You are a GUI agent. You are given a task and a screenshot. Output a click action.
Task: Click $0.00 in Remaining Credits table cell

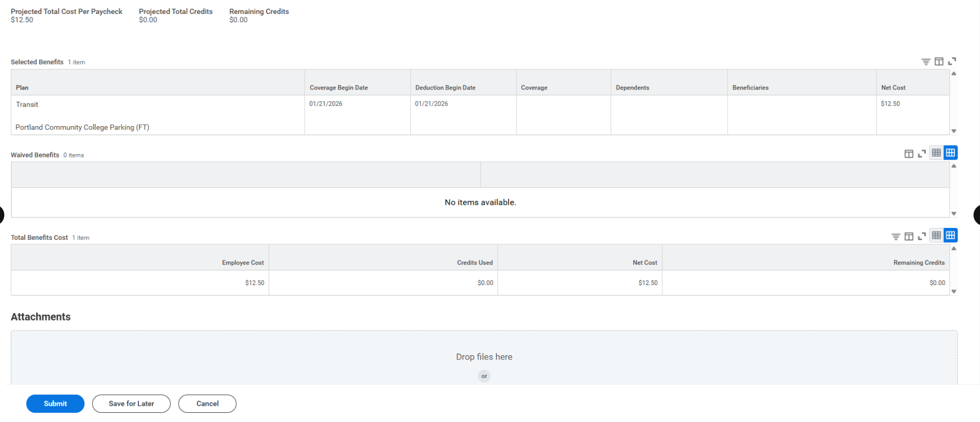[937, 282]
